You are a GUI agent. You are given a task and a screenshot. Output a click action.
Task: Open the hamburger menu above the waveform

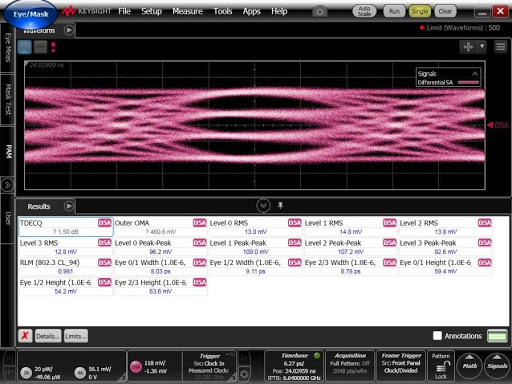[501, 47]
